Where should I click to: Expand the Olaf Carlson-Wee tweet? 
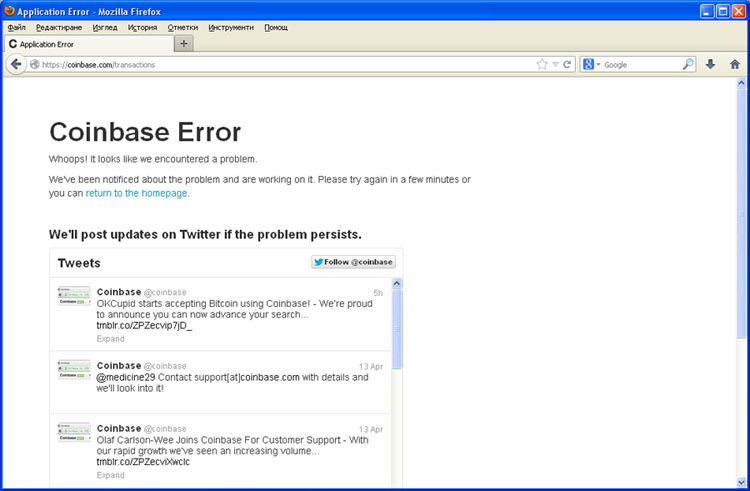110,475
